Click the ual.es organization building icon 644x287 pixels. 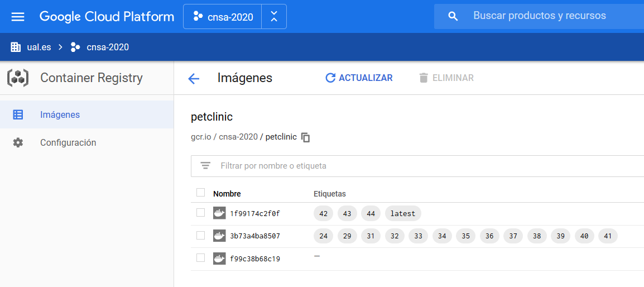(16, 47)
